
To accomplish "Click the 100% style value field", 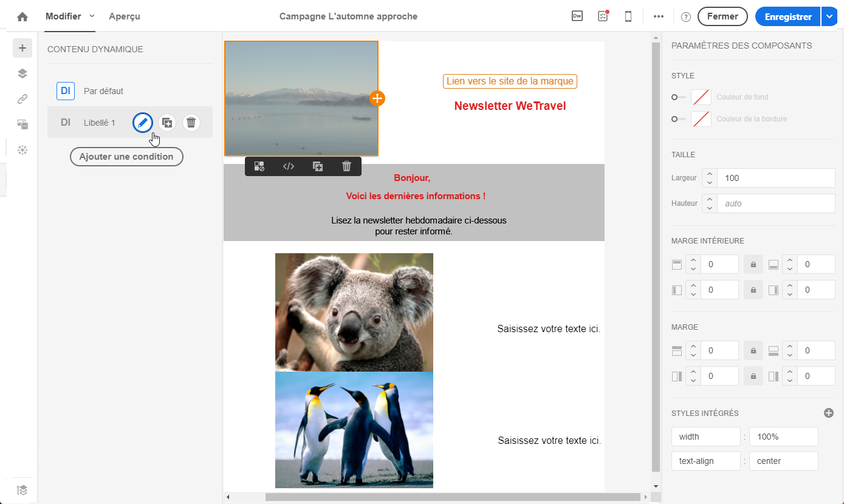I will click(x=783, y=437).
